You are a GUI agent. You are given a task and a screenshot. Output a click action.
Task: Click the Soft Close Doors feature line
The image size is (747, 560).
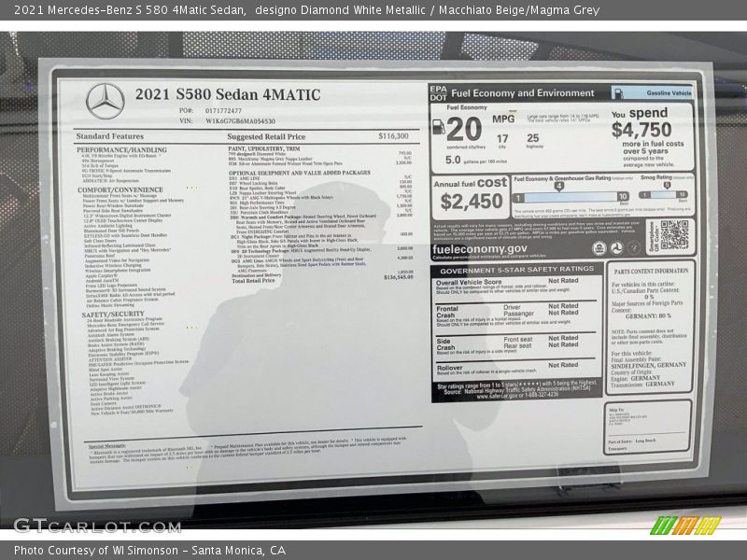tap(103, 241)
